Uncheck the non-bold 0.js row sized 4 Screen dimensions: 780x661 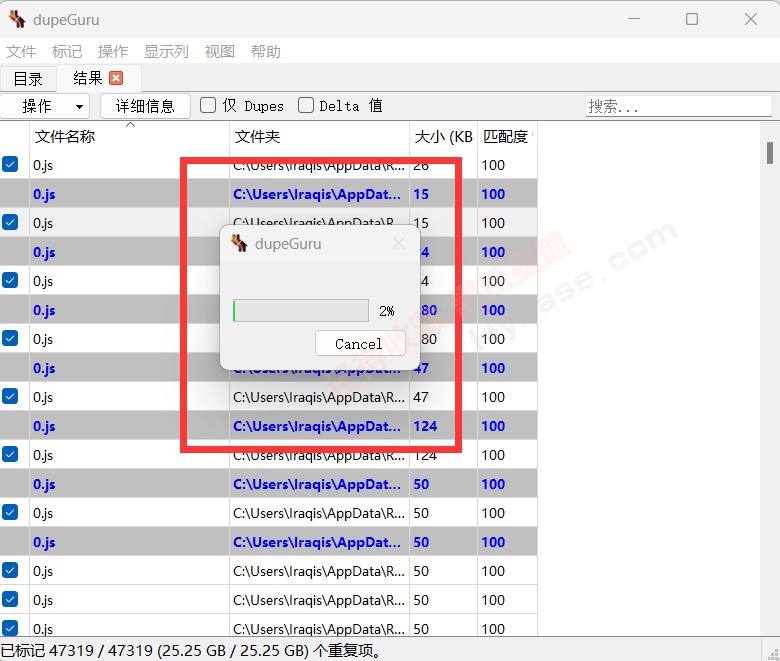(10, 280)
